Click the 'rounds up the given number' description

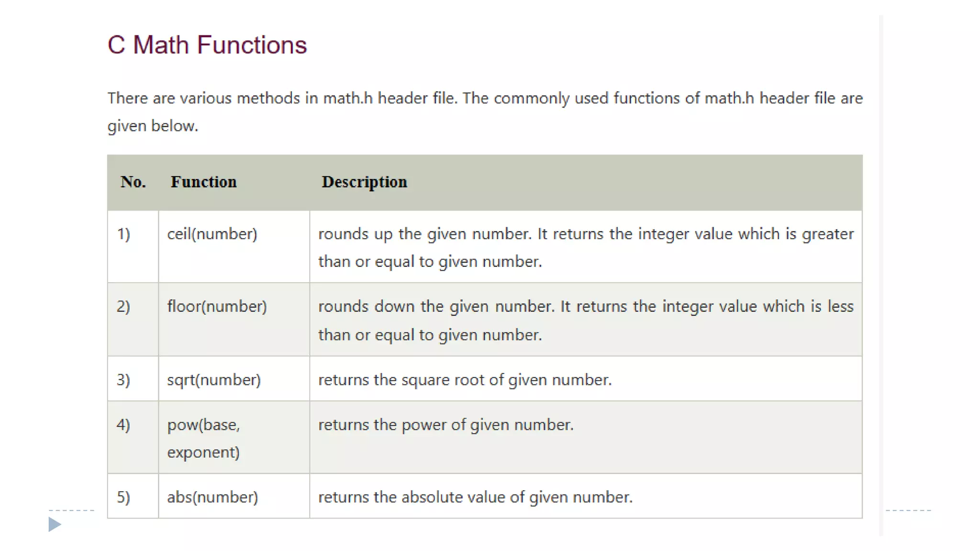click(586, 248)
